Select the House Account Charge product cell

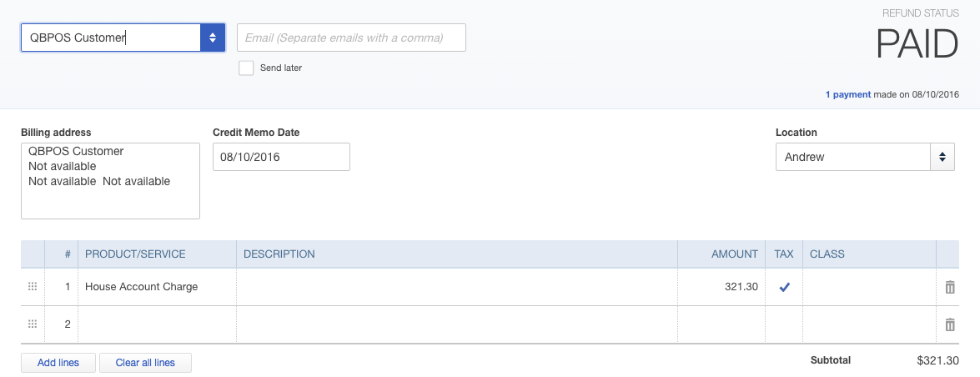(158, 287)
